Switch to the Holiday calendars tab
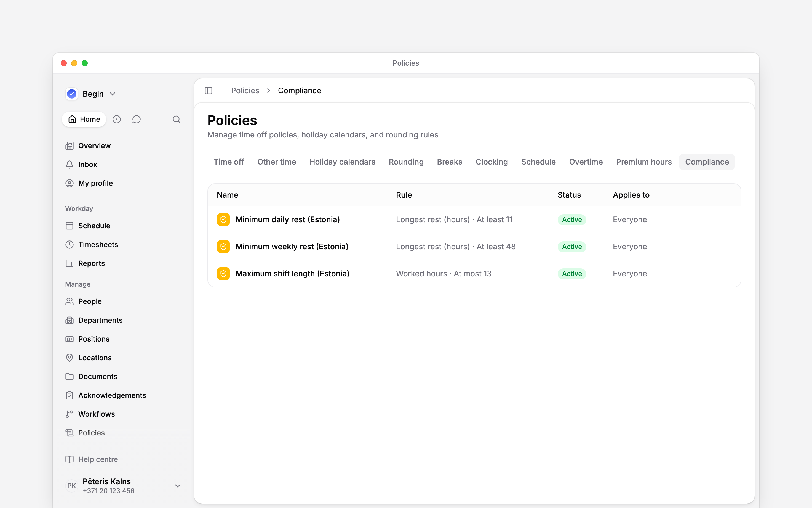This screenshot has height=508, width=812. pyautogui.click(x=342, y=162)
